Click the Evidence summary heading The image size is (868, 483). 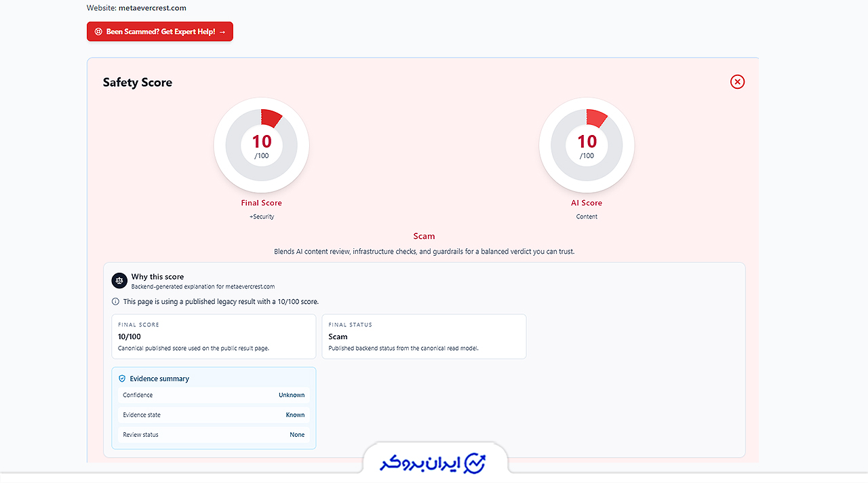pos(159,379)
